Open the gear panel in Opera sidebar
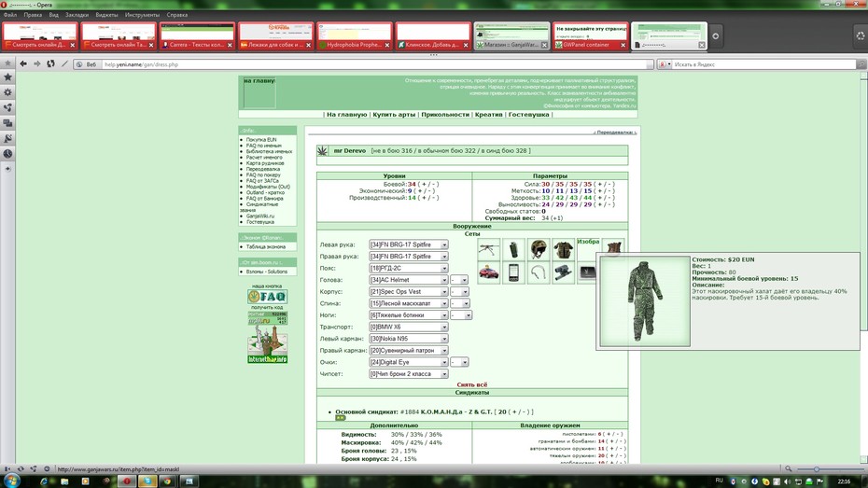The height and width of the screenshot is (488, 868). tap(7, 92)
